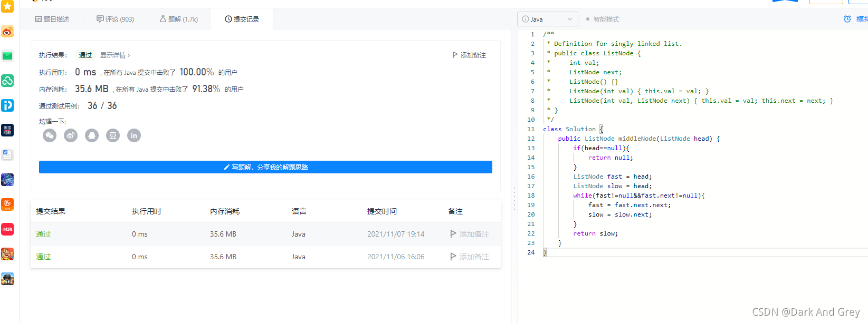Open the cartoon game icon in sidebar

pyautogui.click(x=7, y=254)
